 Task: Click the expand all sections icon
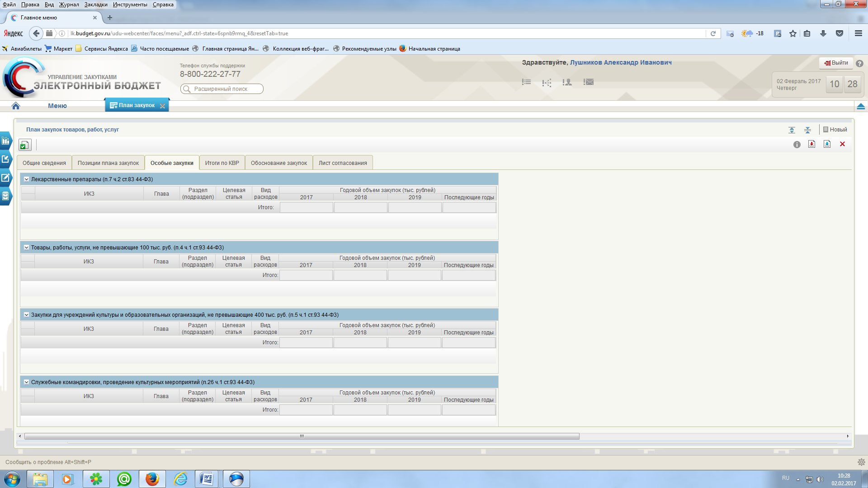[792, 130]
